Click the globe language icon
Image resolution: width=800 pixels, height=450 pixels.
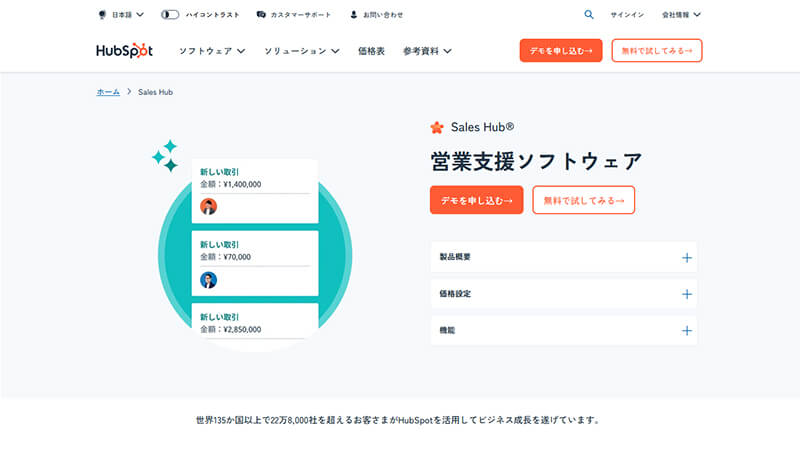click(x=102, y=15)
